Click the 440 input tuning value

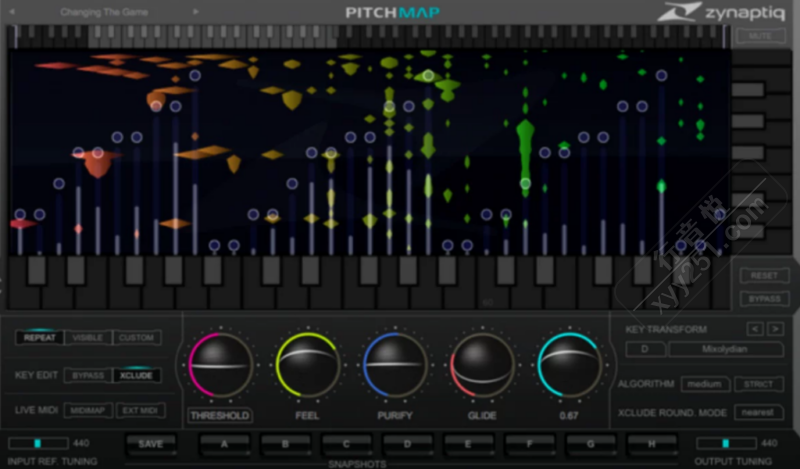point(81,443)
